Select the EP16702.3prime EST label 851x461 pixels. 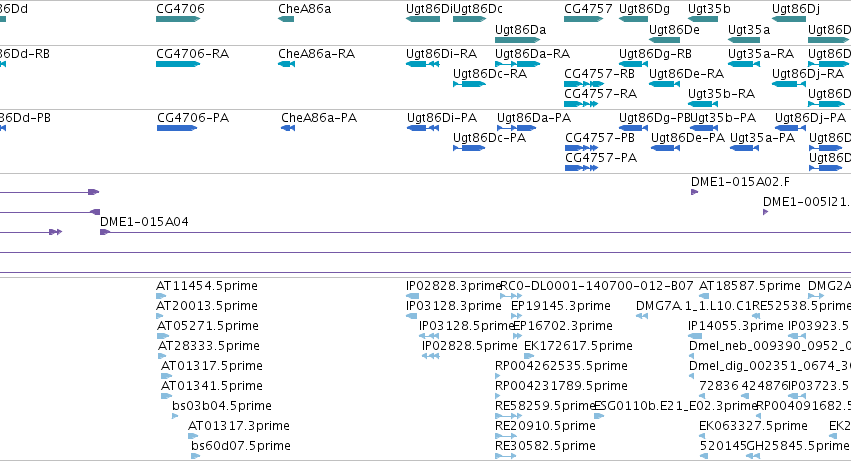pyautogui.click(x=563, y=326)
